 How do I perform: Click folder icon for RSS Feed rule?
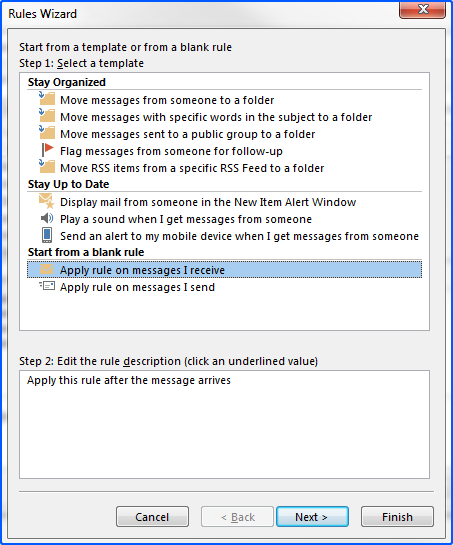47,166
